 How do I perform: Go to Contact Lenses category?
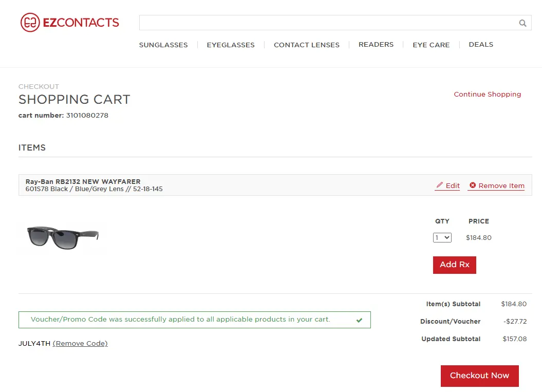(x=306, y=45)
